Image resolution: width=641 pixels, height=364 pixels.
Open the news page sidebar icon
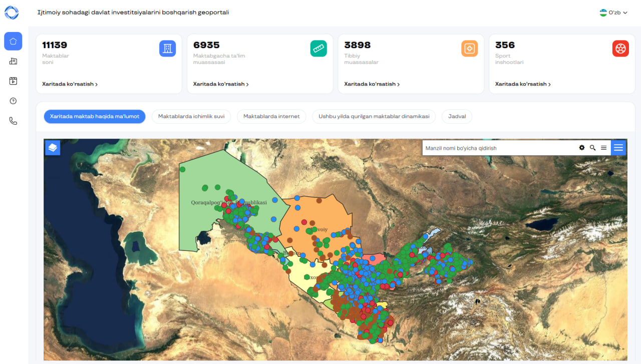coord(13,61)
